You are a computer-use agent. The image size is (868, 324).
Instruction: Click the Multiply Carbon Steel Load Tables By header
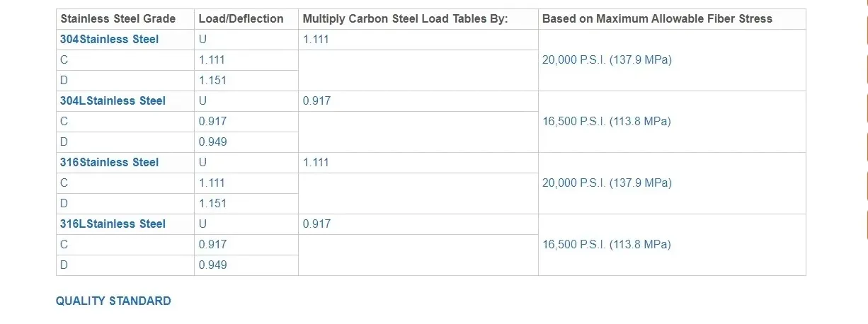[405, 19]
